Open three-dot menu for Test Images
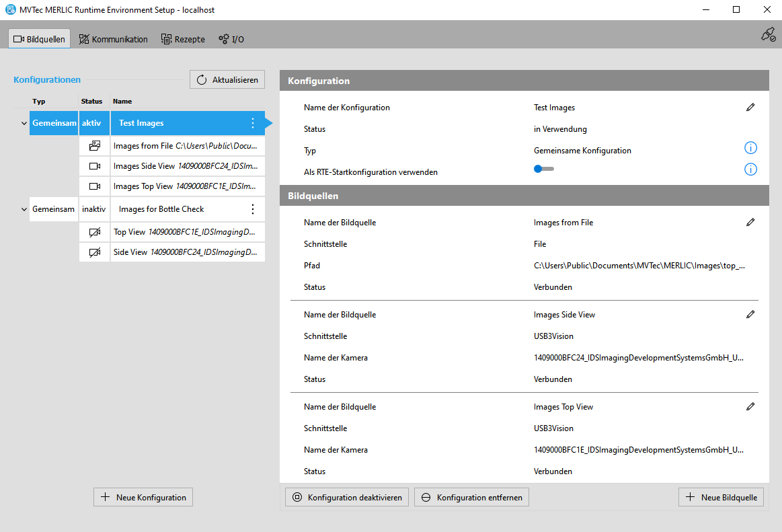 (253, 123)
